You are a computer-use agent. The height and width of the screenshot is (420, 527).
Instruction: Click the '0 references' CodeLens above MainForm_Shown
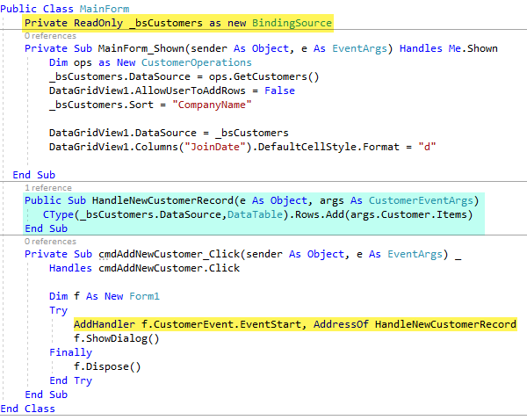coord(50,36)
